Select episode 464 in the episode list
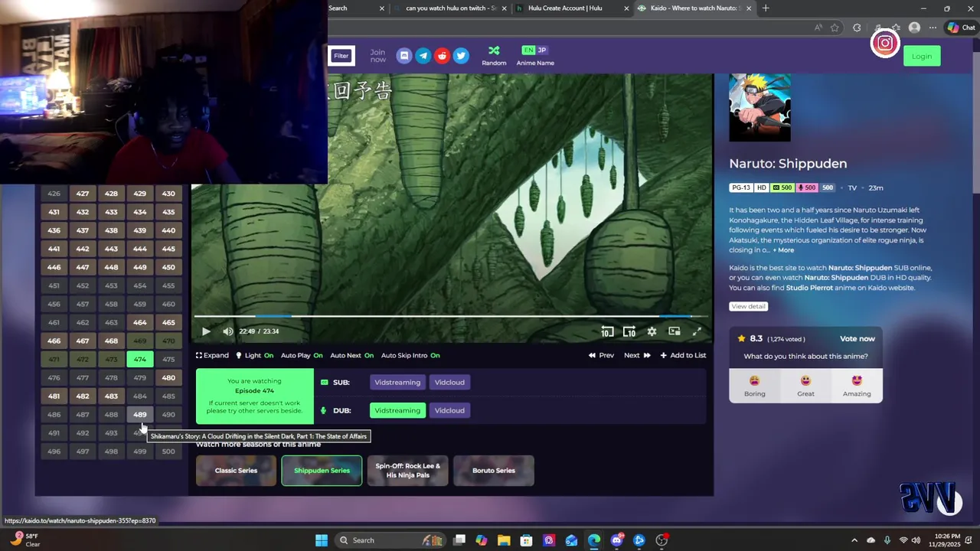This screenshot has height=551, width=980. click(x=139, y=323)
